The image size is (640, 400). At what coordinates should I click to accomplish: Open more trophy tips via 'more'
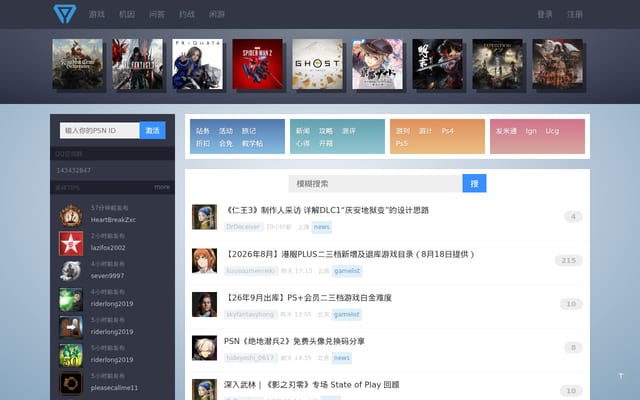click(x=162, y=187)
